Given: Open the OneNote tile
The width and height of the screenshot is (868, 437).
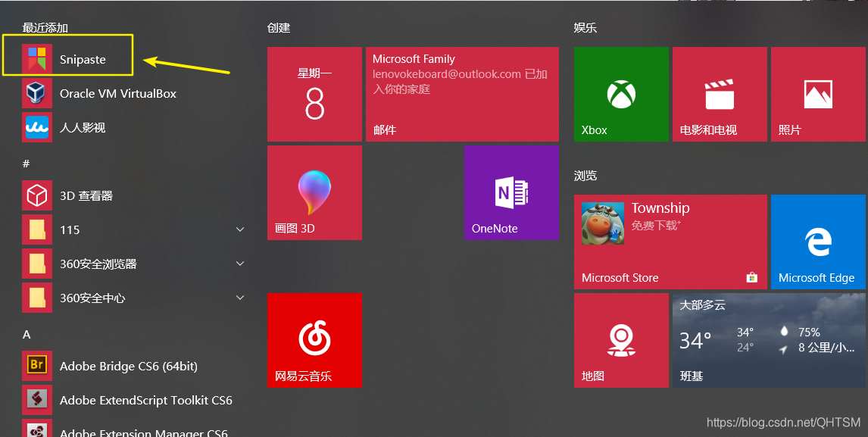Looking at the screenshot, I should 511,192.
